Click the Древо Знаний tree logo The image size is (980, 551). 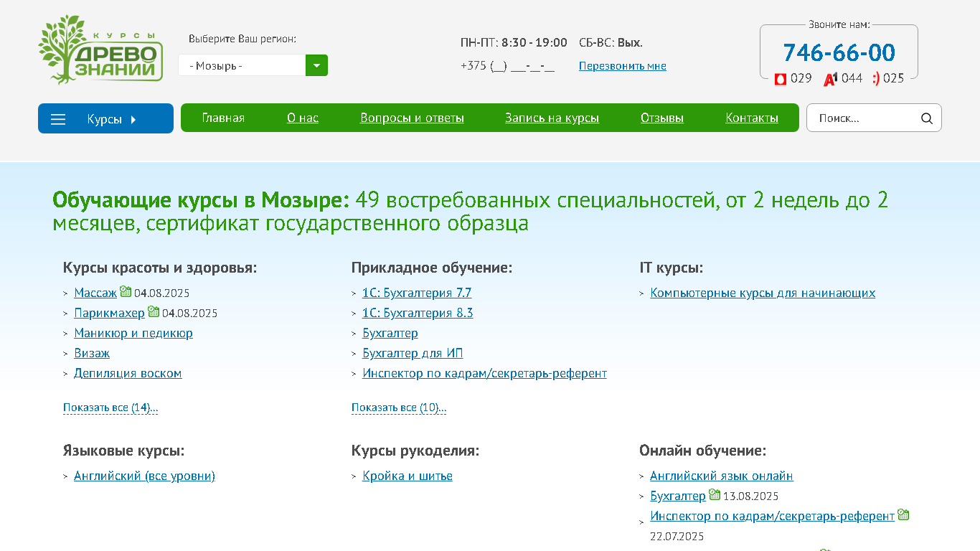pyautogui.click(x=100, y=50)
